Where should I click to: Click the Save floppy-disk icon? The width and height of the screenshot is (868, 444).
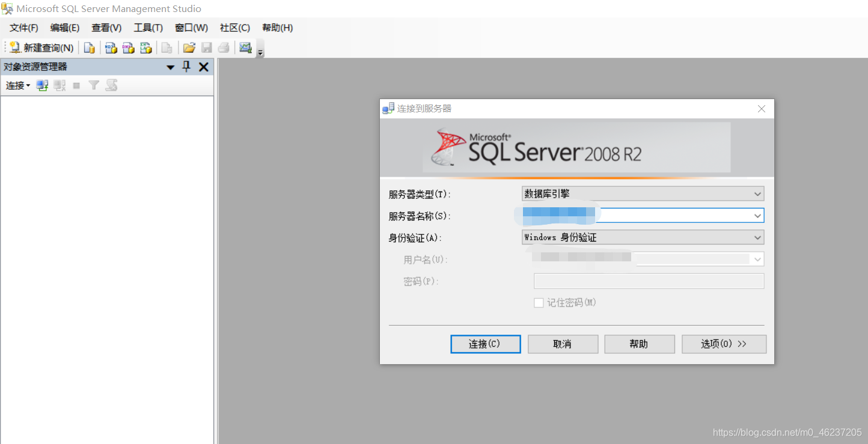206,48
